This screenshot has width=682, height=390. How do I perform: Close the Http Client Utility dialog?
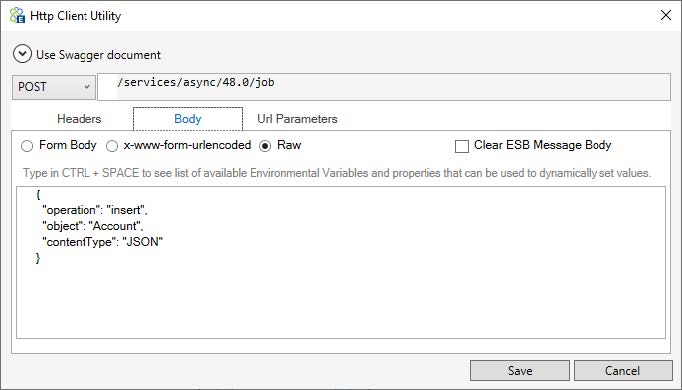pos(665,15)
